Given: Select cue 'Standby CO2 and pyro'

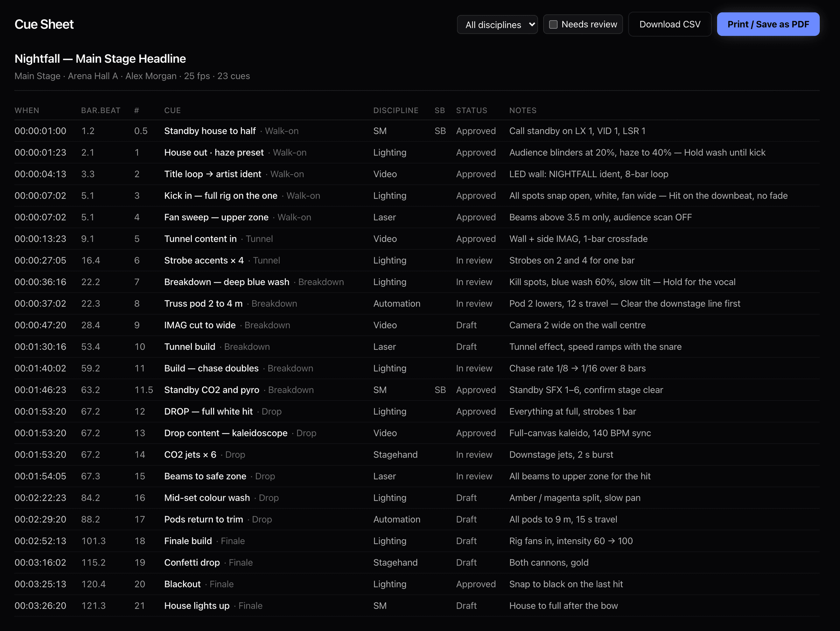Looking at the screenshot, I should (x=211, y=390).
